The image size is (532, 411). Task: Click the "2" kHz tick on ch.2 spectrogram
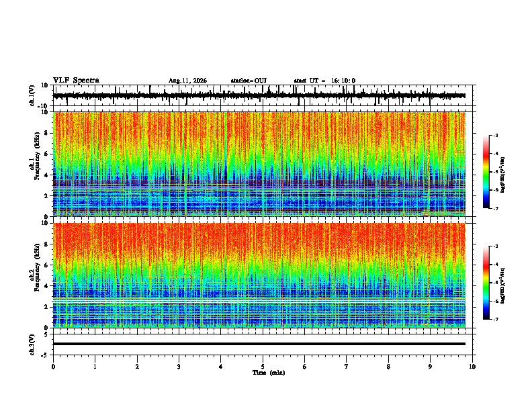click(46, 306)
